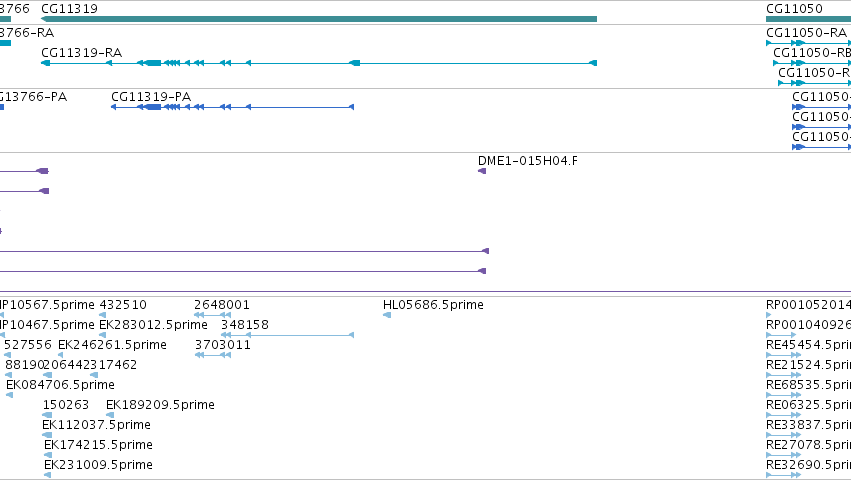The height and width of the screenshot is (480, 851).
Task: Select the arrow glyph under 432510
Action: [x=103, y=315]
